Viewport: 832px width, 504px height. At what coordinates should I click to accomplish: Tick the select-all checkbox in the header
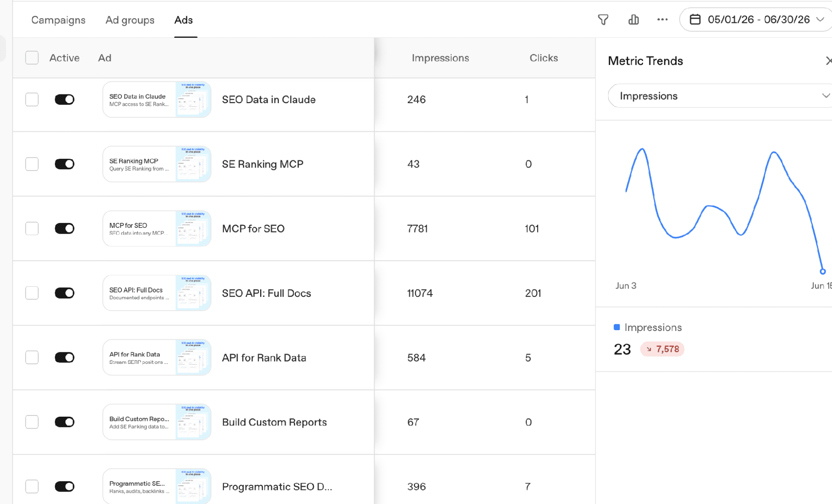coord(32,58)
